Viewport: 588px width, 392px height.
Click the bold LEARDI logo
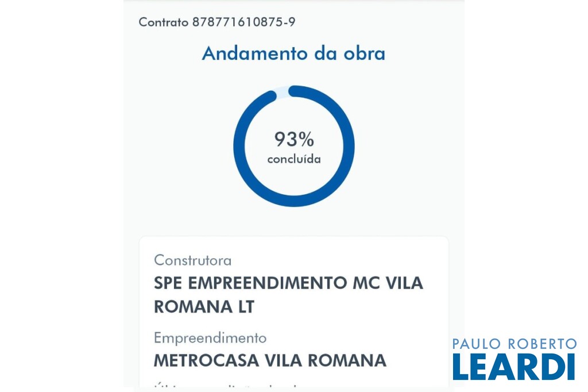tap(514, 367)
